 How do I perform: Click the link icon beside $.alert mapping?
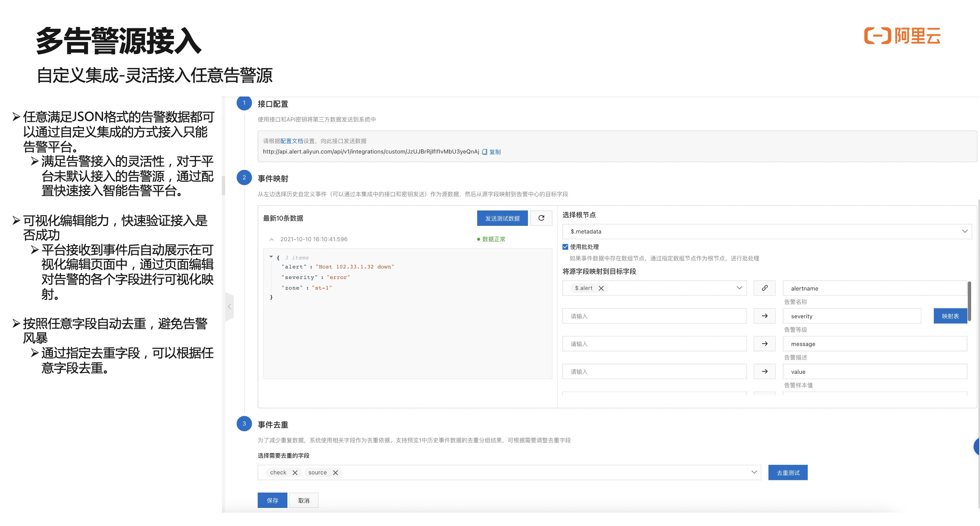pos(764,288)
